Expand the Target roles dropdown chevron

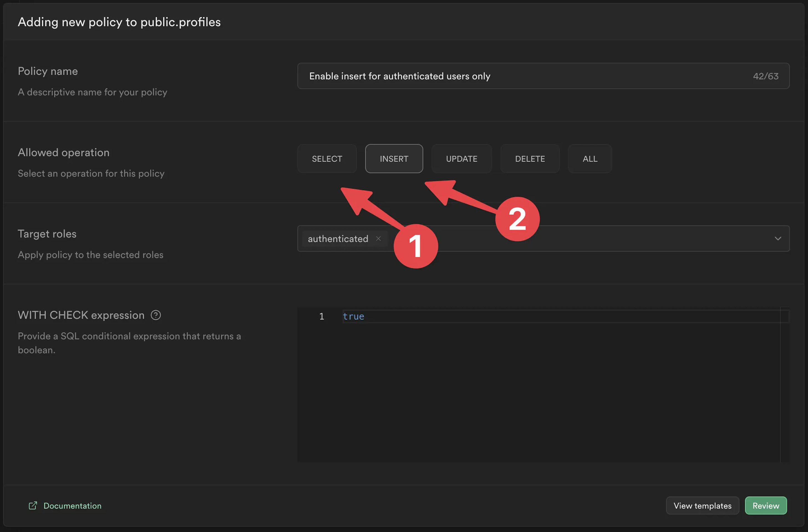778,239
